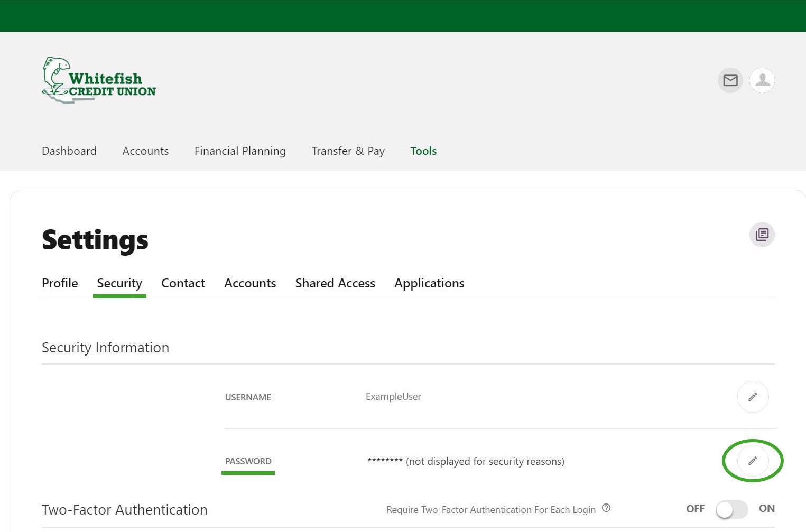This screenshot has height=532, width=806.
Task: Switch to the Contact settings tab
Action: (x=183, y=283)
